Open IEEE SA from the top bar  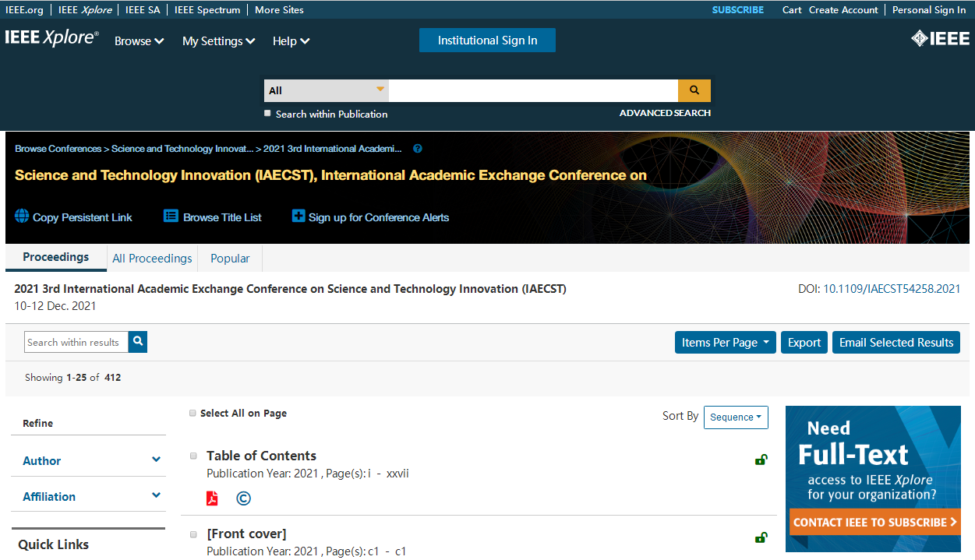pyautogui.click(x=143, y=10)
